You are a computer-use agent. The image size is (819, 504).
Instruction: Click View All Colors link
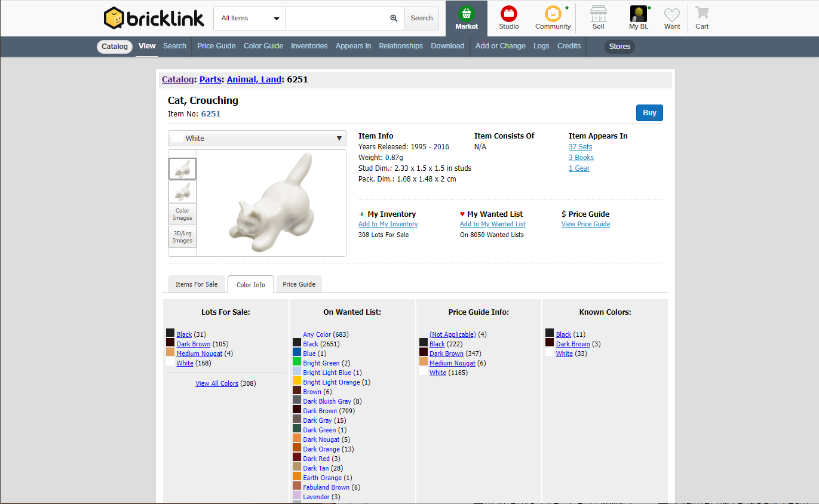coord(217,383)
